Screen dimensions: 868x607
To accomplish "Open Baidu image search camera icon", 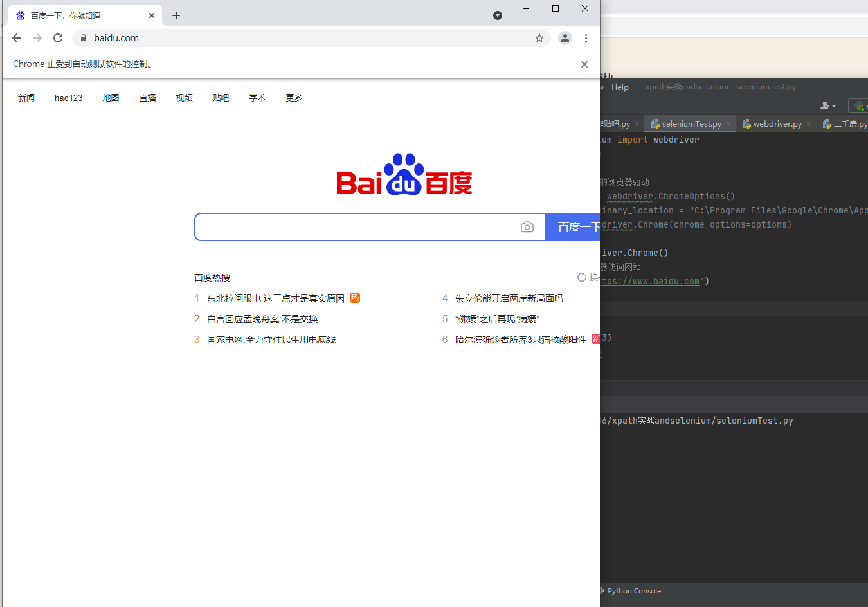I will [527, 227].
